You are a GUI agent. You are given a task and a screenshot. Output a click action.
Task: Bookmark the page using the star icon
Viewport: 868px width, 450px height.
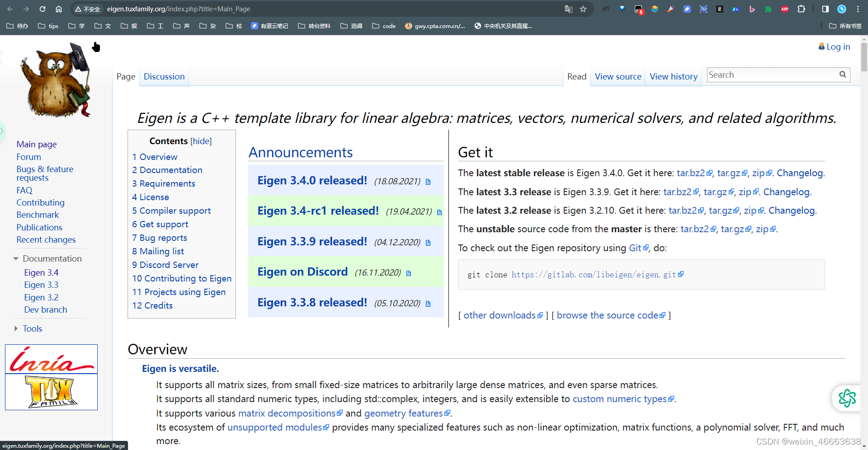(583, 9)
